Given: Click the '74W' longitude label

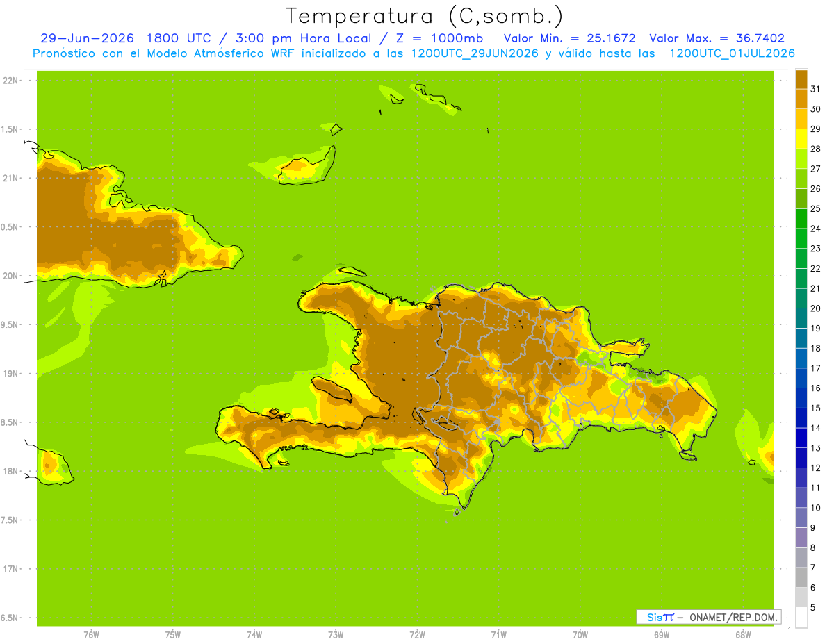Looking at the screenshot, I should click(254, 635).
